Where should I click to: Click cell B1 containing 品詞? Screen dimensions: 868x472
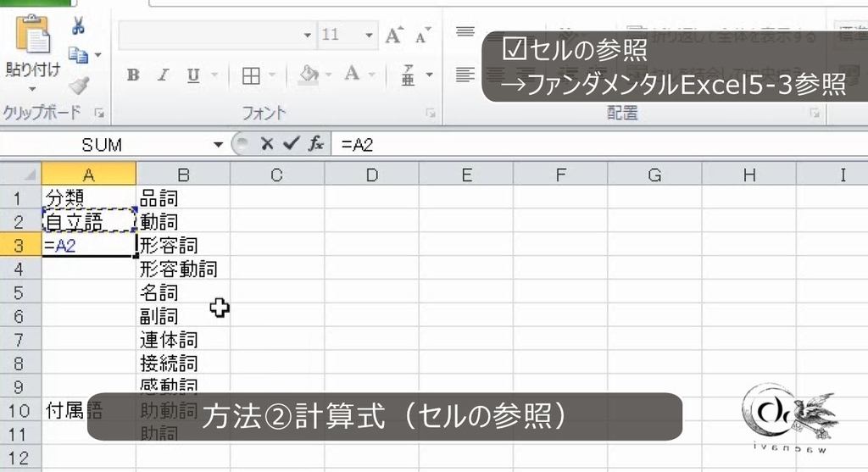183,197
